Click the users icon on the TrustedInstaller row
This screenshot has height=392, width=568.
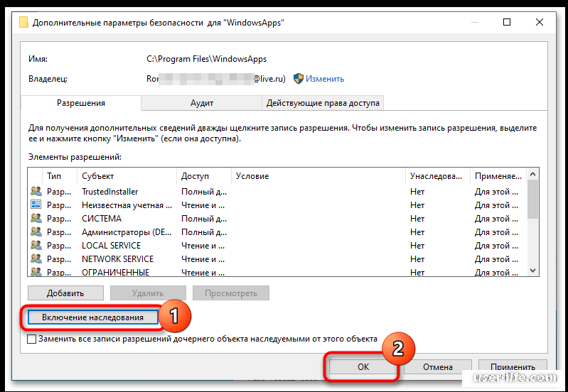click(x=36, y=191)
